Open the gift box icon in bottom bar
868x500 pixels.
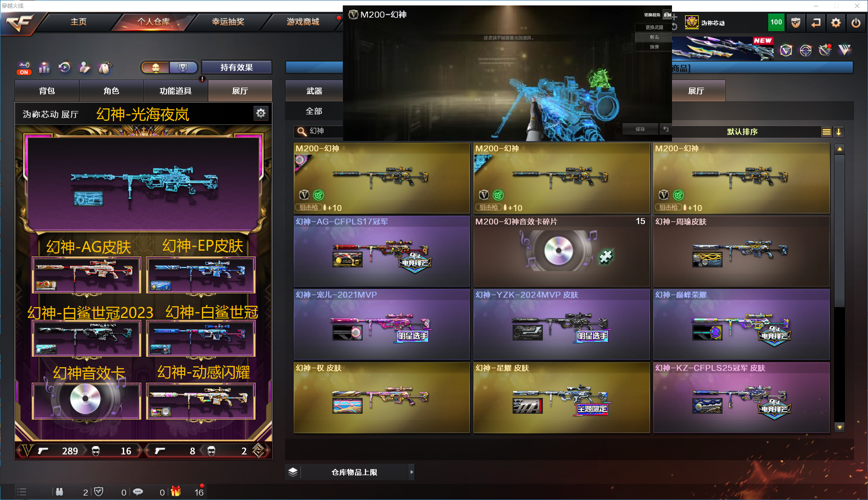pos(176,491)
